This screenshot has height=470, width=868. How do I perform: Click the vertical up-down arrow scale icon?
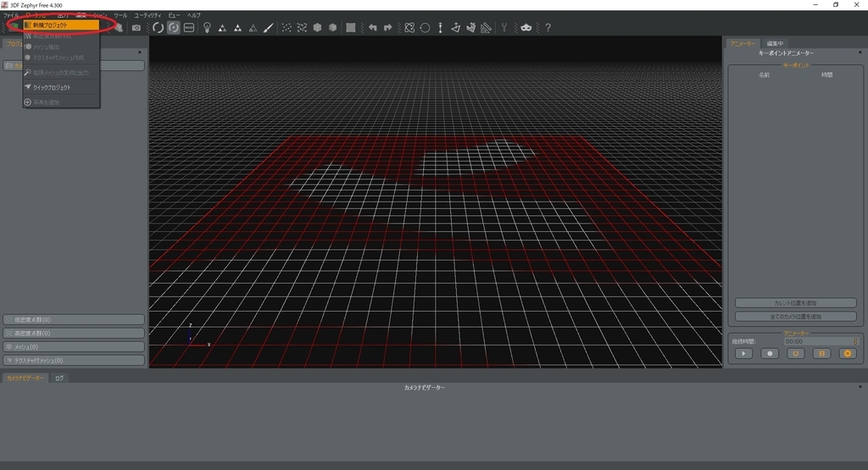441,28
